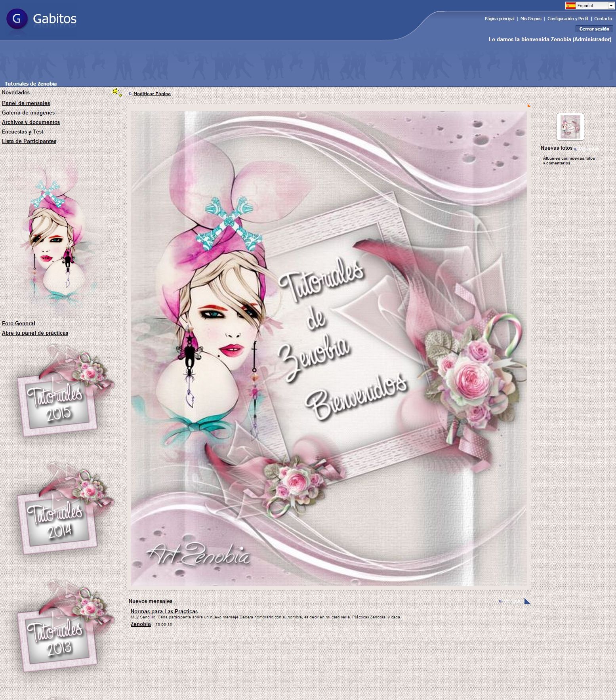The width and height of the screenshot is (616, 700).
Task: Click the bullet icon beside Modificar Página
Action: coord(130,94)
